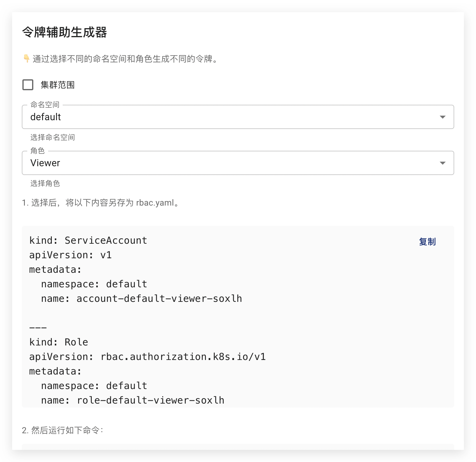Click the role-default-viewer-soxlh name line
This screenshot has width=476, height=462.
(133, 400)
